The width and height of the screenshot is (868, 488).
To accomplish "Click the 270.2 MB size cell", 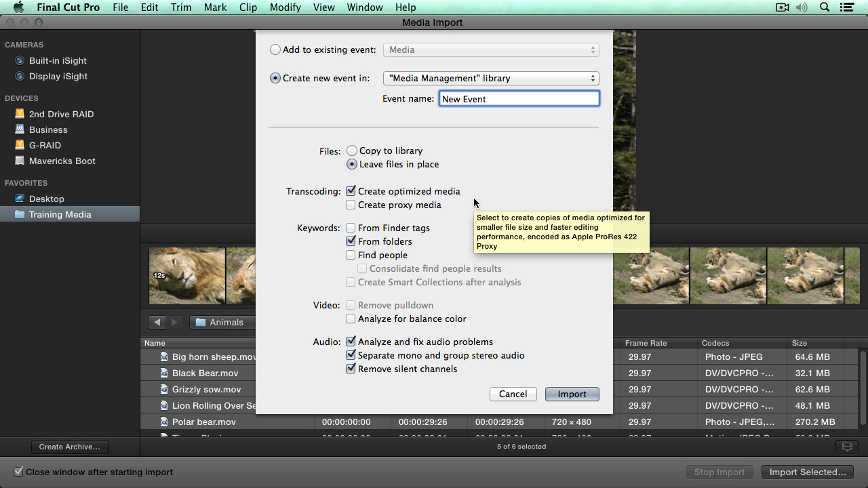I will click(x=815, y=422).
